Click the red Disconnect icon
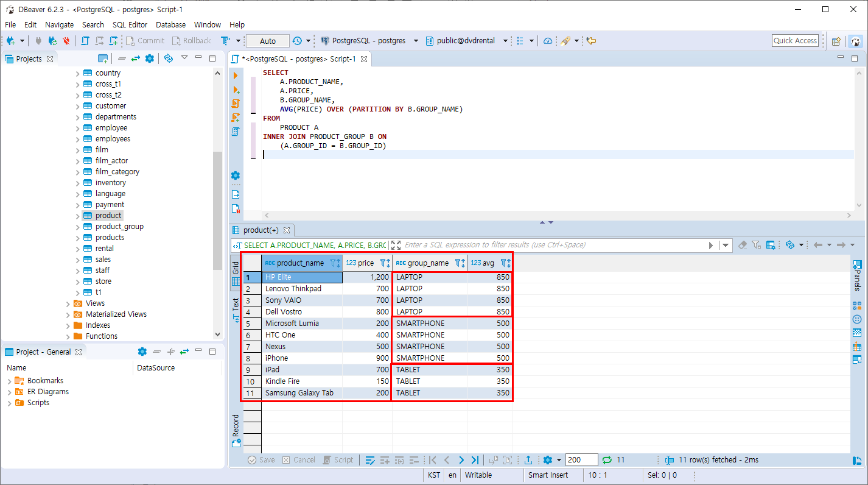This screenshot has width=868, height=485. click(67, 41)
